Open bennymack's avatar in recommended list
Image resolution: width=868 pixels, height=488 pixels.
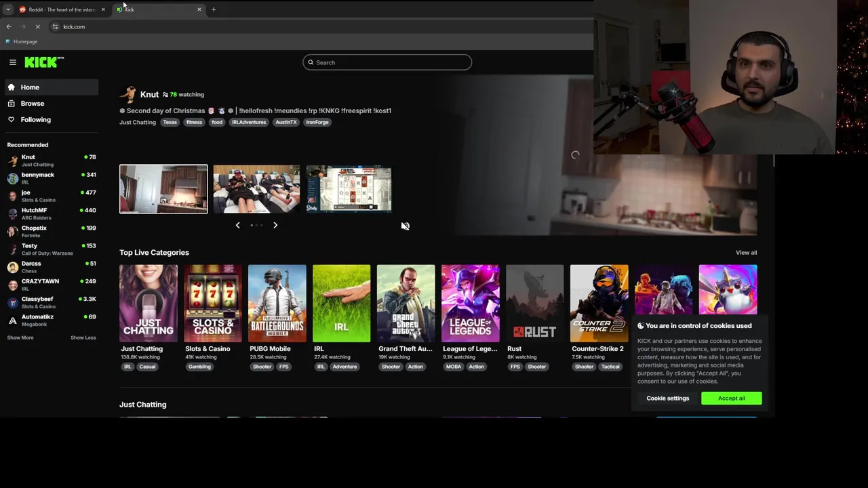13,178
